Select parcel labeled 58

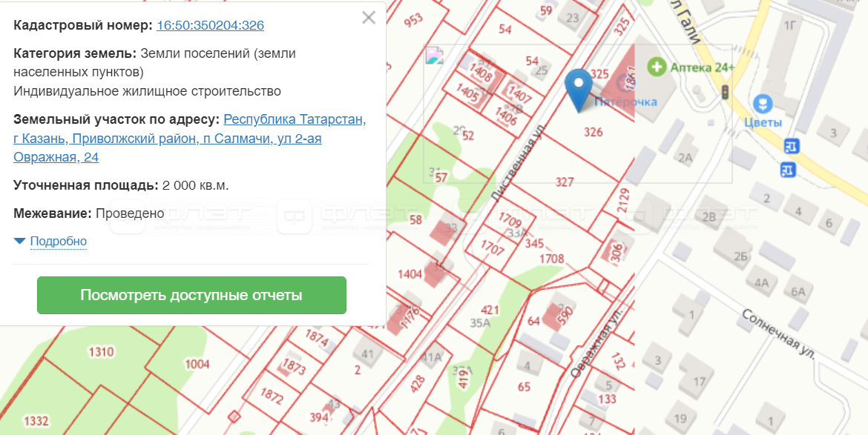click(x=415, y=219)
